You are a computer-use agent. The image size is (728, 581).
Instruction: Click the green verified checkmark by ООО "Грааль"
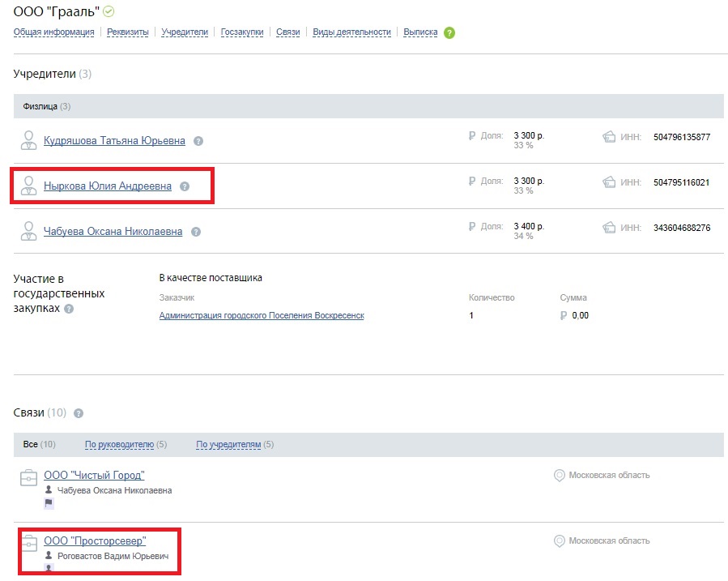(109, 11)
